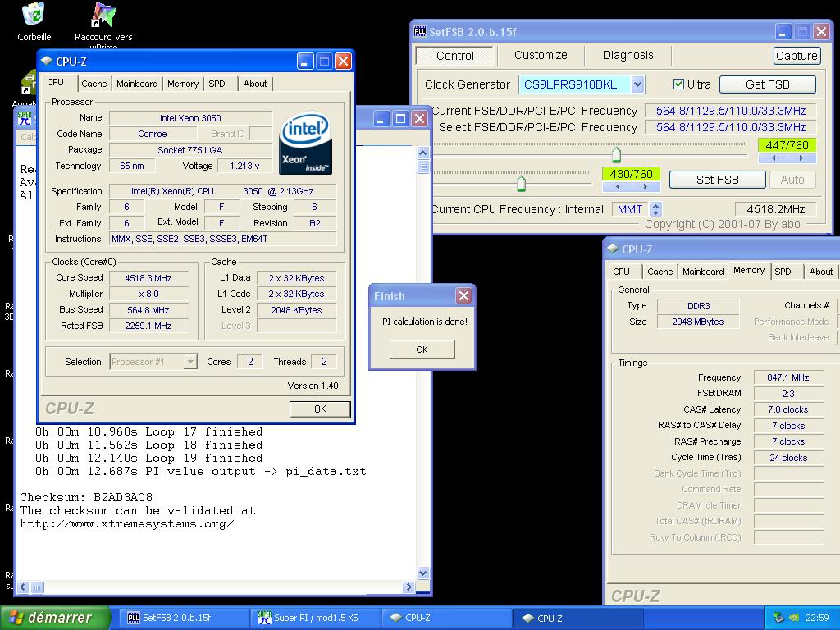Click the Bus Speed value 564.8 MHz

pyautogui.click(x=148, y=310)
